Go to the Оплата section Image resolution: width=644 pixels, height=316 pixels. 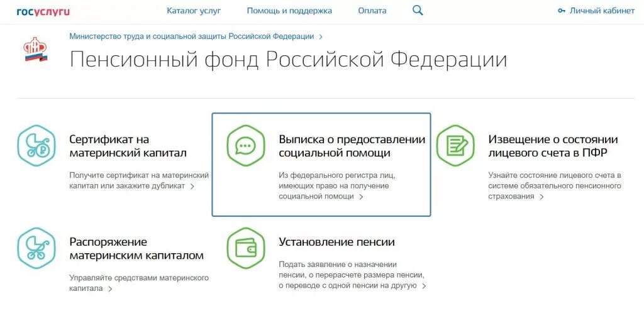pos(372,11)
